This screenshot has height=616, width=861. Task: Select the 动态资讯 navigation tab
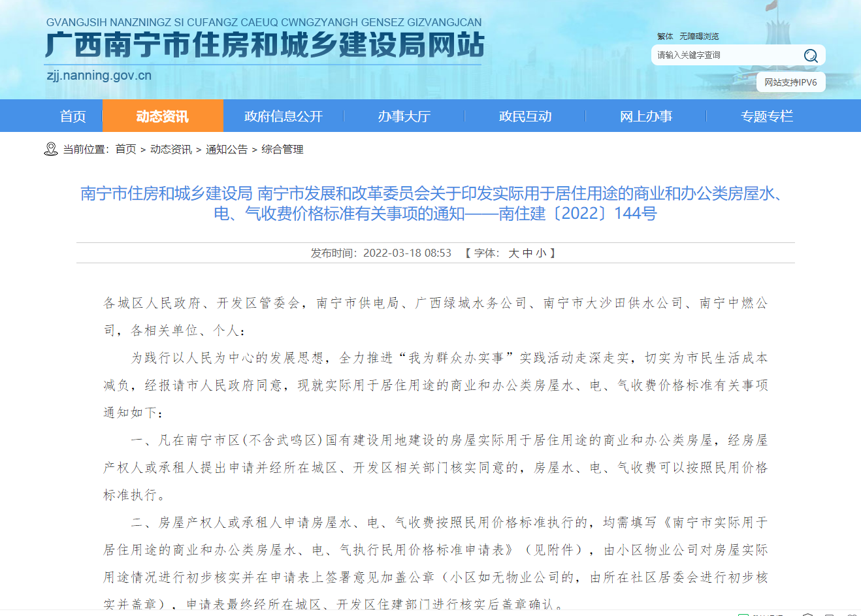pos(163,116)
